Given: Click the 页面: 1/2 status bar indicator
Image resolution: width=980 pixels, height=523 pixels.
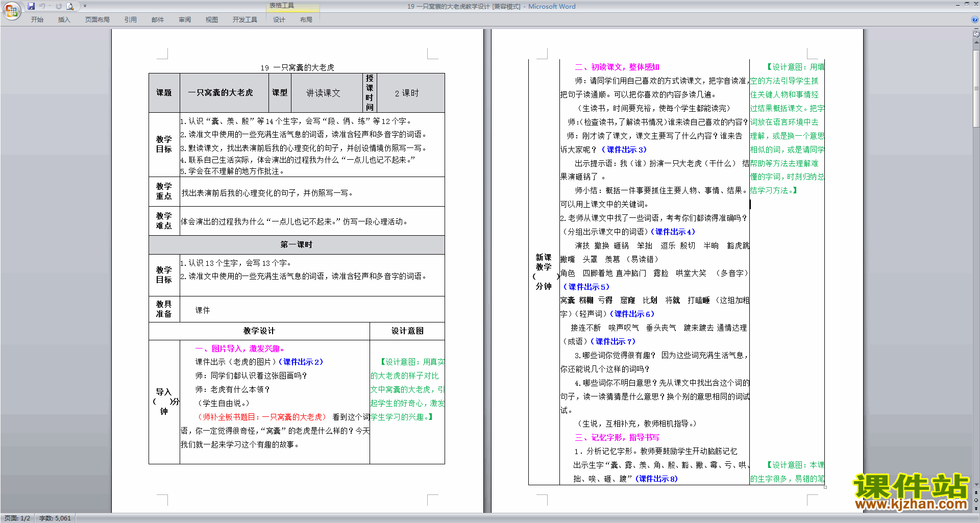Looking at the screenshot, I should pos(17,518).
